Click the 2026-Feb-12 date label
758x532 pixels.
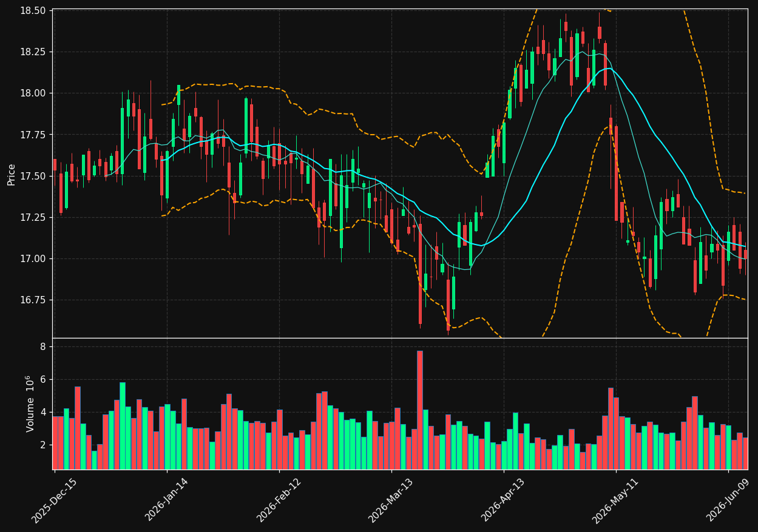[279, 500]
